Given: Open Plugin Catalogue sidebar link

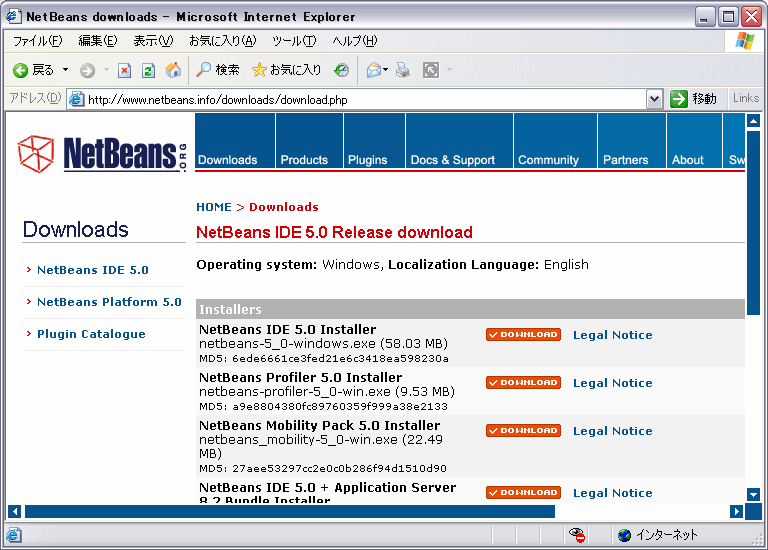Looking at the screenshot, I should point(91,334).
